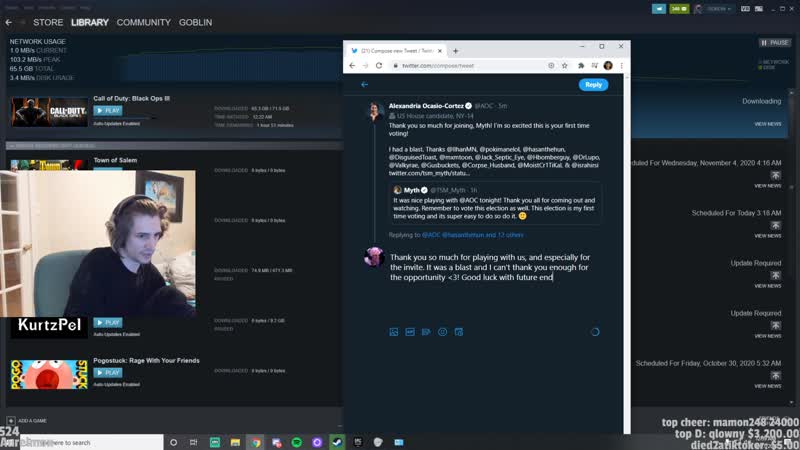The height and width of the screenshot is (450, 800).
Task: Toggle the NETWORK graph legend
Action: [774, 62]
